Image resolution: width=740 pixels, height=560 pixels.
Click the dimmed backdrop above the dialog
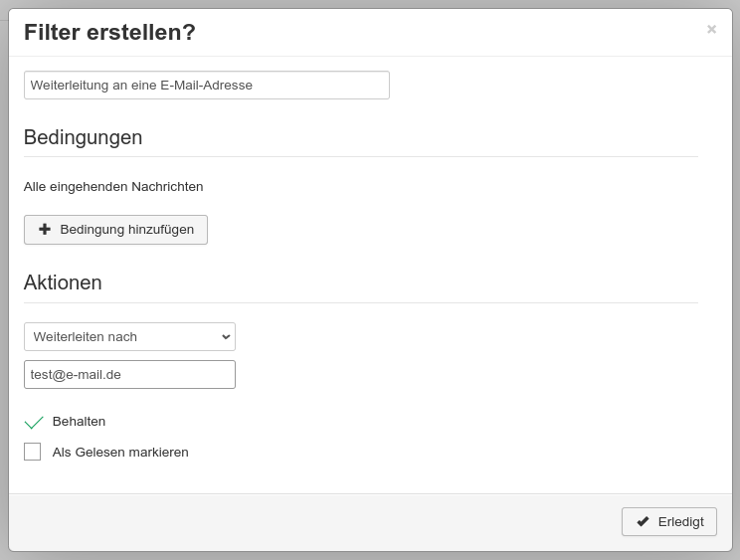370,4
